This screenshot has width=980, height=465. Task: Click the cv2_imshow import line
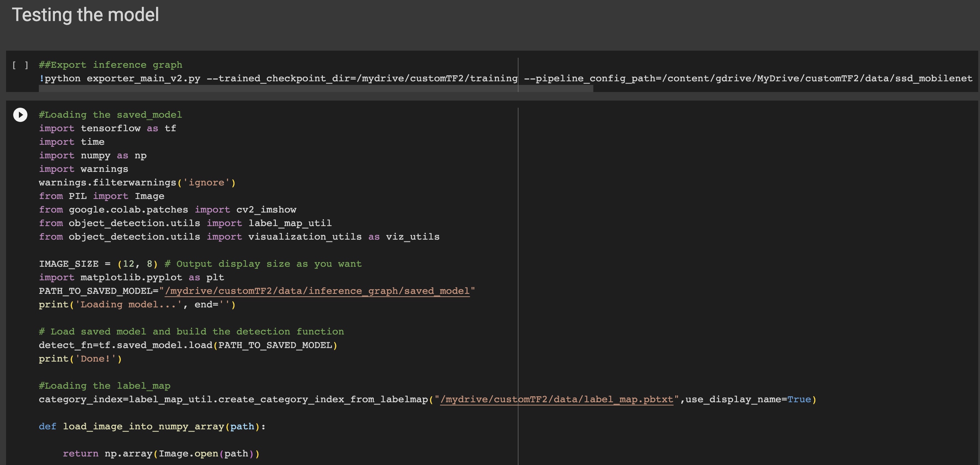(167, 209)
